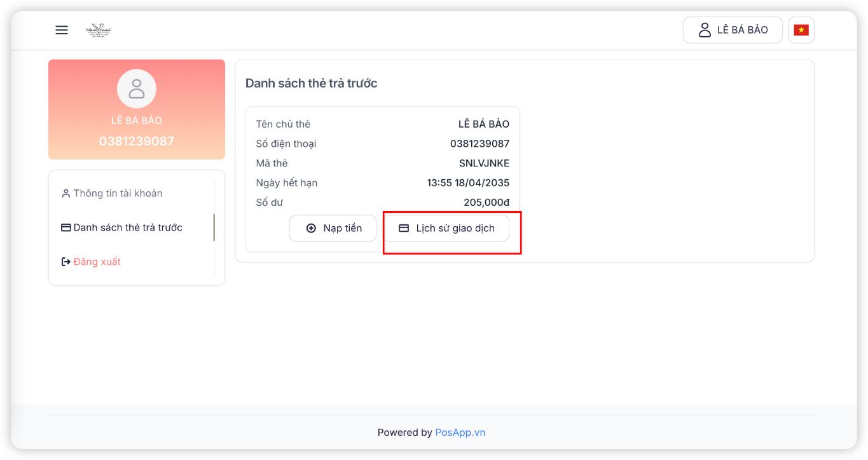Open the hamburger menu

pos(62,30)
